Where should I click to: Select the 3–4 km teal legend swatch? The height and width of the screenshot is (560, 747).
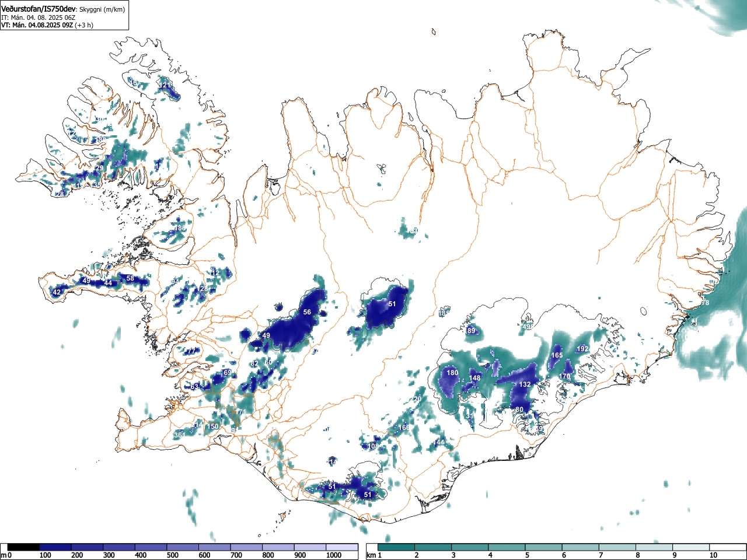pos(470,547)
